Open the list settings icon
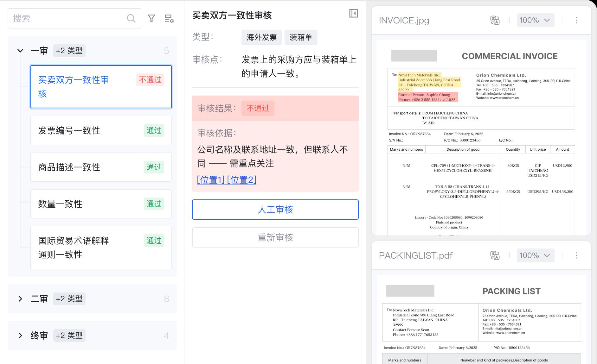 169,18
